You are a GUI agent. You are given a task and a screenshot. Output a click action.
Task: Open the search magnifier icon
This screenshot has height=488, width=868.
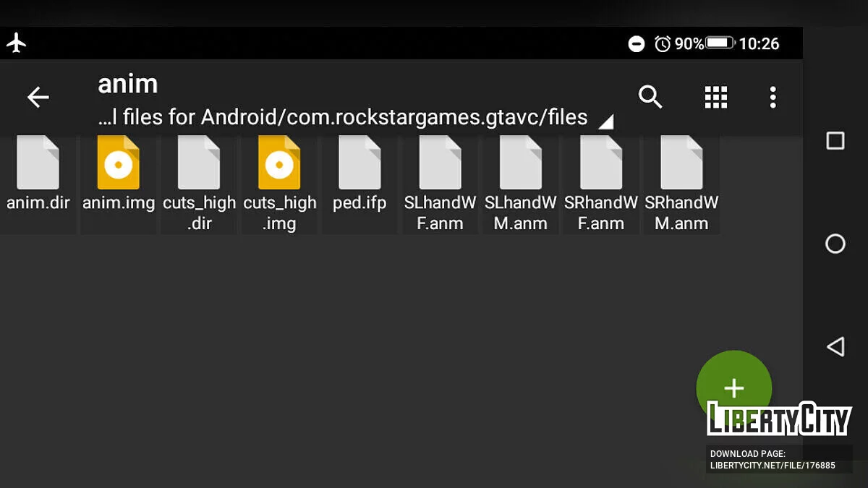tap(650, 97)
